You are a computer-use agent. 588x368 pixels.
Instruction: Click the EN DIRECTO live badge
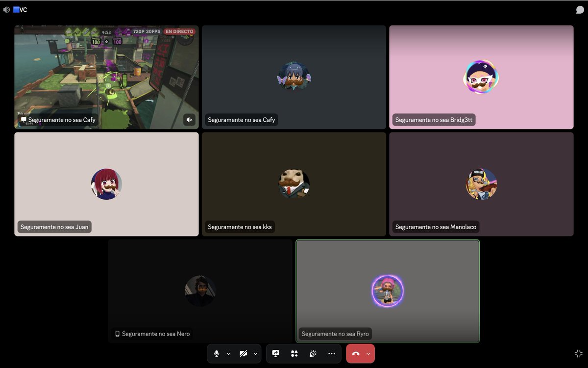pyautogui.click(x=179, y=31)
